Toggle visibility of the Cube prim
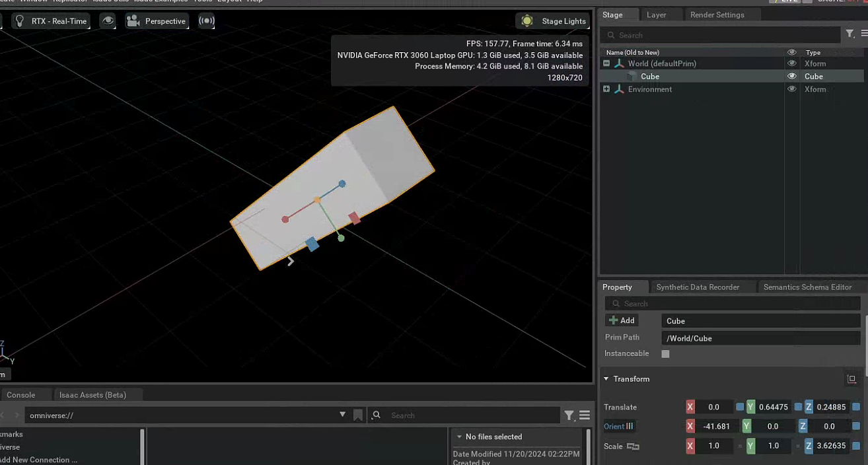The height and width of the screenshot is (465, 868). tap(791, 77)
